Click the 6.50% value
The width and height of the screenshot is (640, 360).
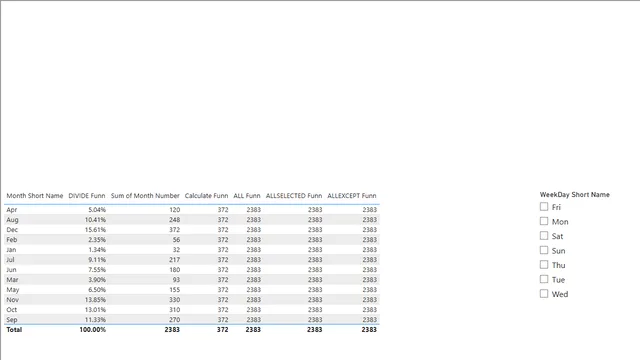point(97,290)
